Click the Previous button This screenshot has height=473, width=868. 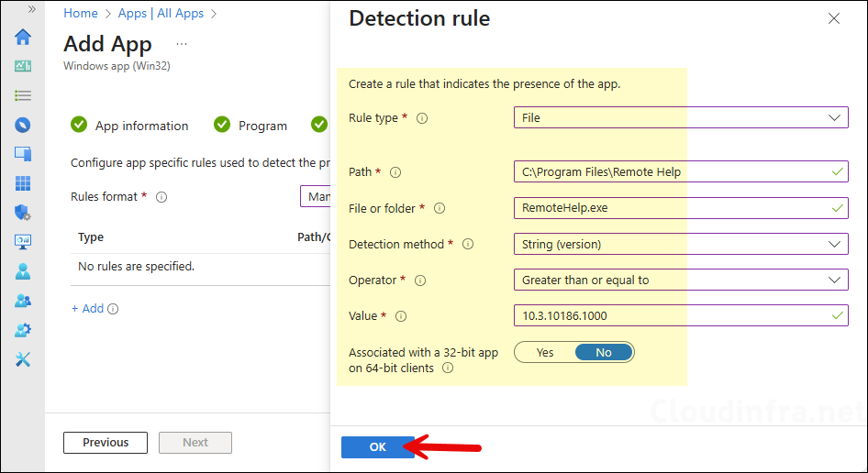[106, 442]
